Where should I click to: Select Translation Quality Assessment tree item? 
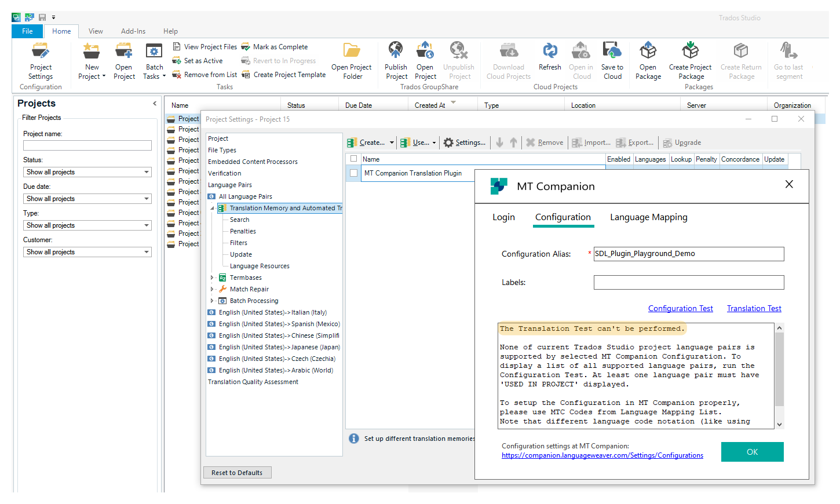[x=253, y=382]
